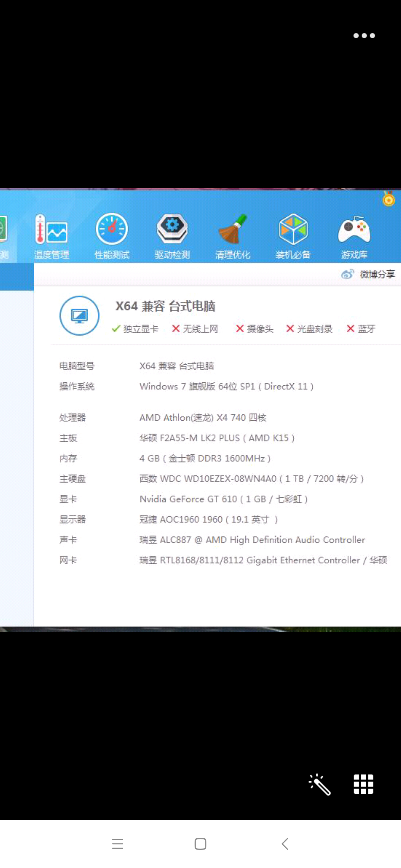Click the 独立显卡 status item

(x=135, y=329)
